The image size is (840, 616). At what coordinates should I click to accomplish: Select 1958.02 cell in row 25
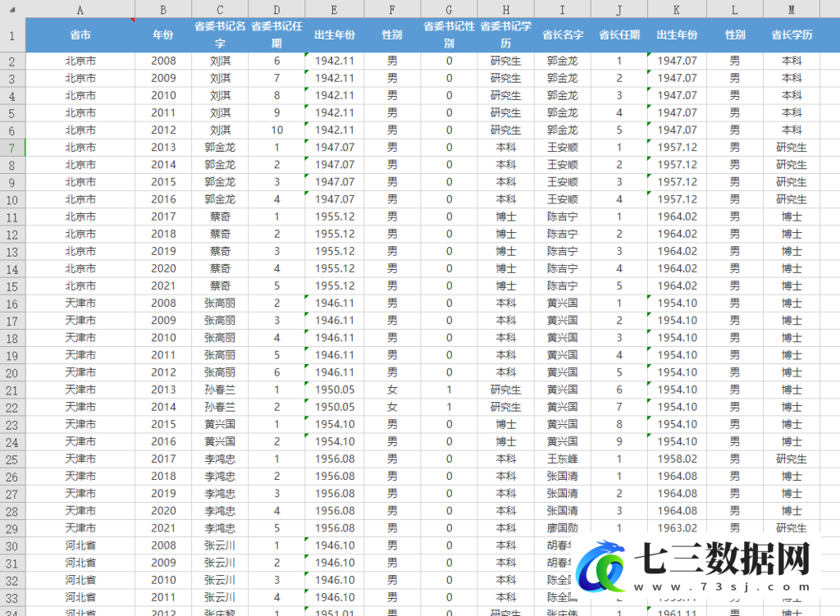[677, 459]
